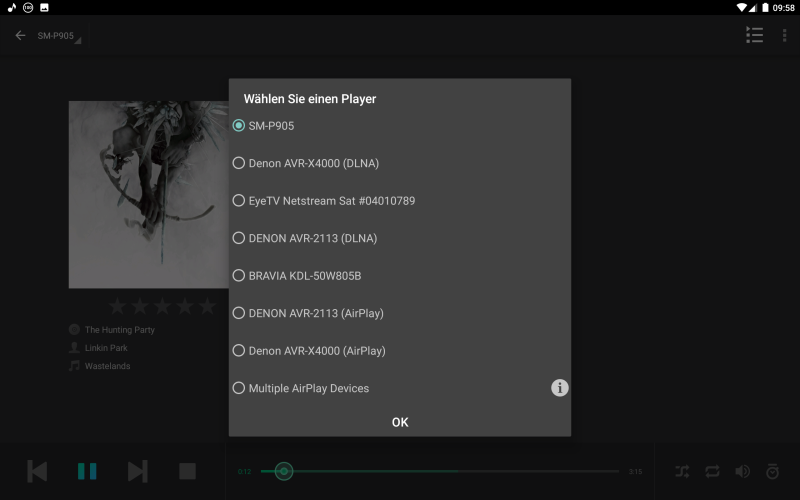This screenshot has height=500, width=800.
Task: Toggle shuffle mode
Action: pos(682,471)
